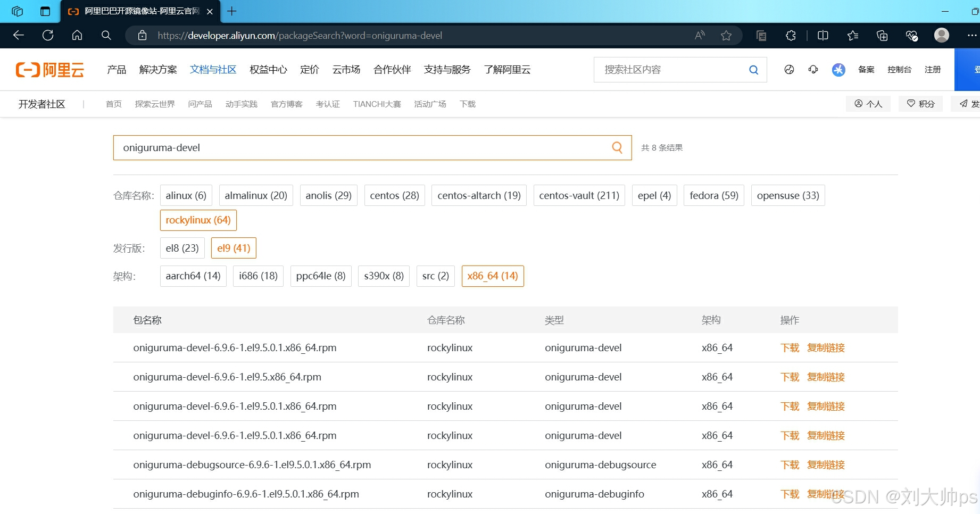This screenshot has height=514, width=980.
Task: Open the blue AI assistant icon
Action: click(x=838, y=70)
